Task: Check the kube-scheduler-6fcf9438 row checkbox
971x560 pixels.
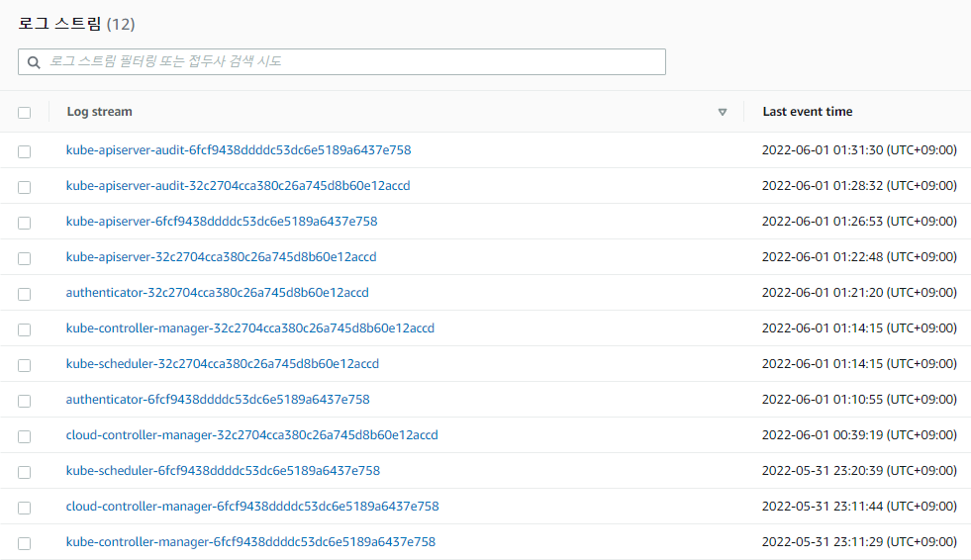Action: click(24, 472)
